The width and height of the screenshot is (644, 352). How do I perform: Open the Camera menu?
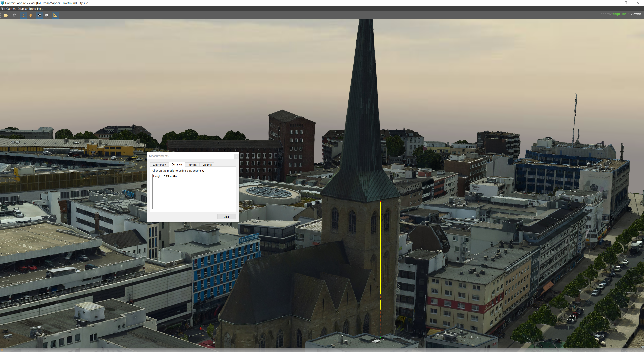(x=11, y=9)
